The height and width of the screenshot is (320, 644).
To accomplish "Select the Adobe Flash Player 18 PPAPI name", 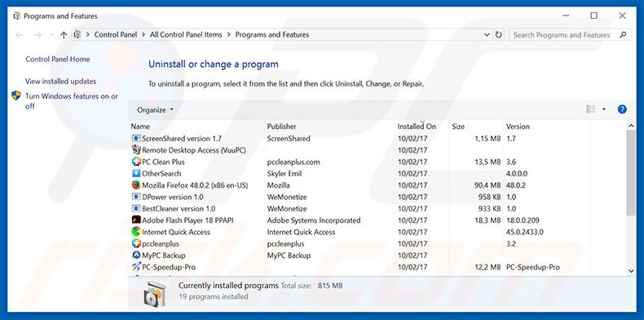I will pos(187,220).
